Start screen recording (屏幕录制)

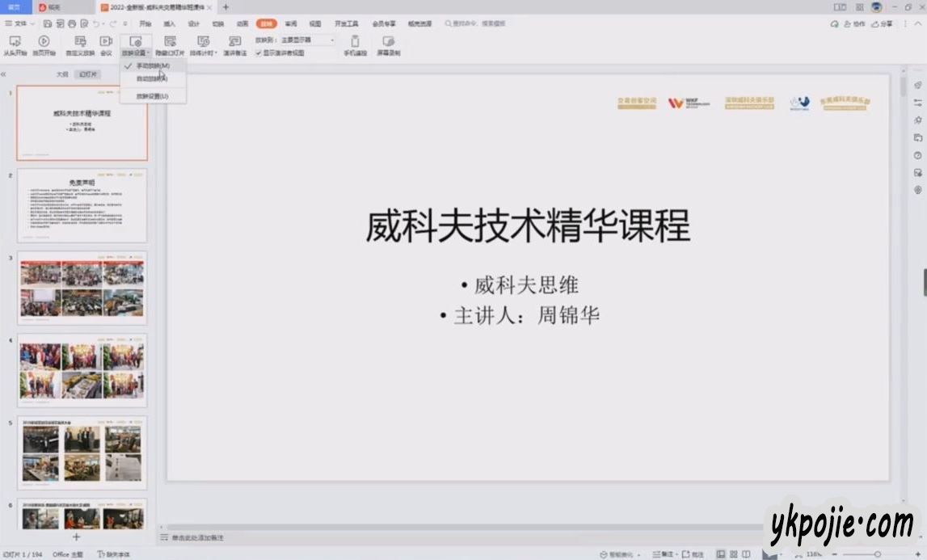click(x=388, y=45)
